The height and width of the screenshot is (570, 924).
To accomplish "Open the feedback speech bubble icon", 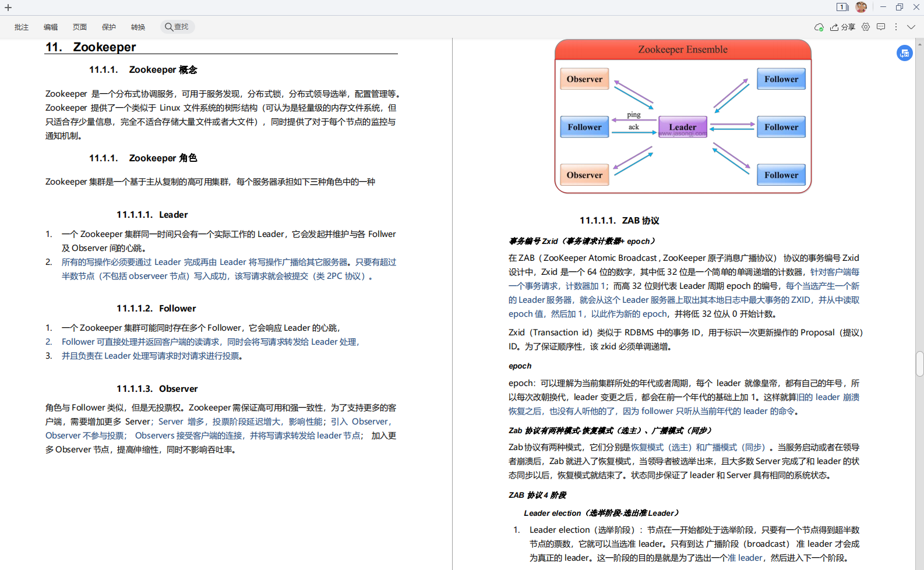I will [881, 27].
